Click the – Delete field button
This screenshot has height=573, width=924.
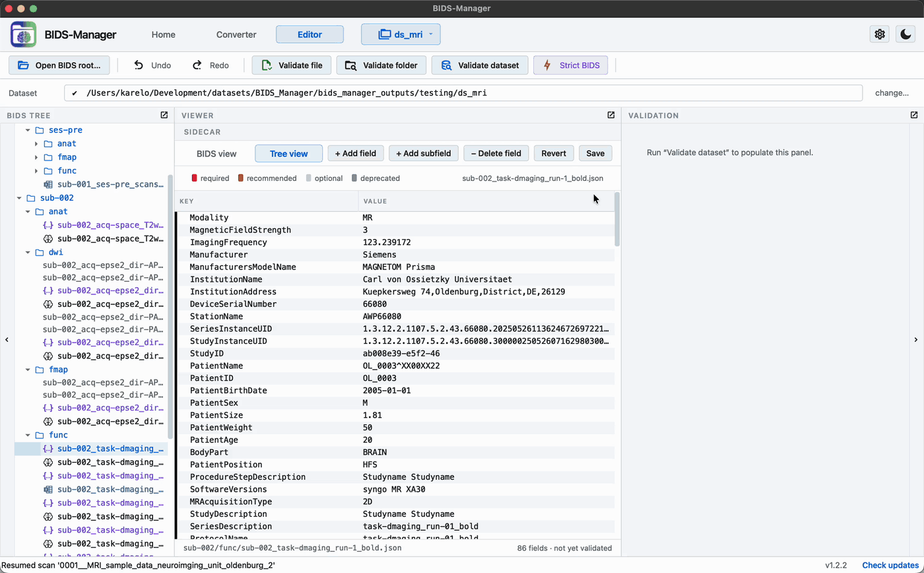point(496,153)
